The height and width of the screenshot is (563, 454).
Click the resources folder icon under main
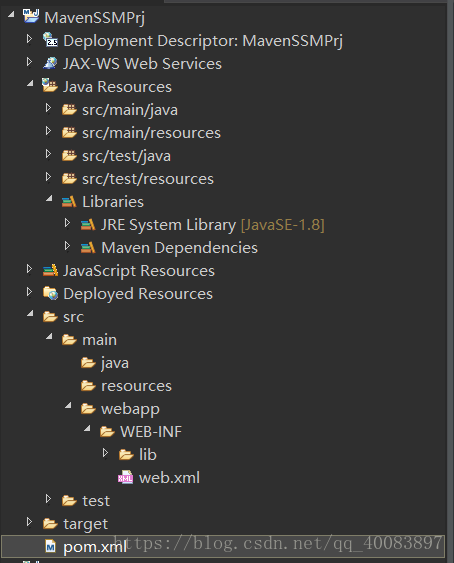[x=88, y=386]
